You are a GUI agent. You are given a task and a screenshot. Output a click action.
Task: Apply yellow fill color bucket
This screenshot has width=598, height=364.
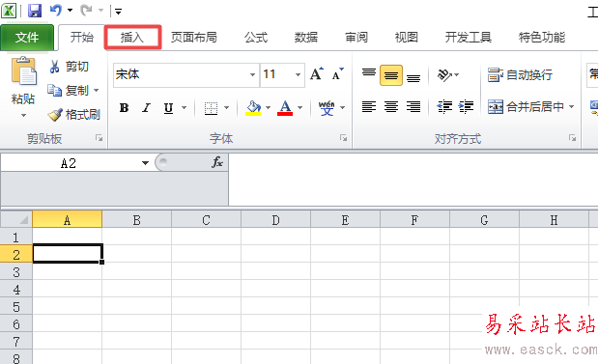tap(253, 108)
